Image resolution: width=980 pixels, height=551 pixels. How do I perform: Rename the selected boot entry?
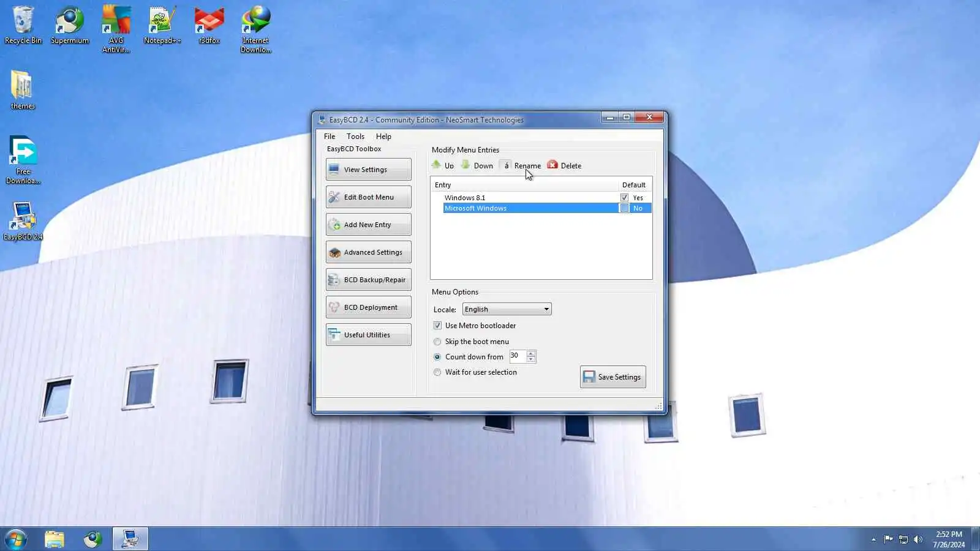[x=521, y=165]
